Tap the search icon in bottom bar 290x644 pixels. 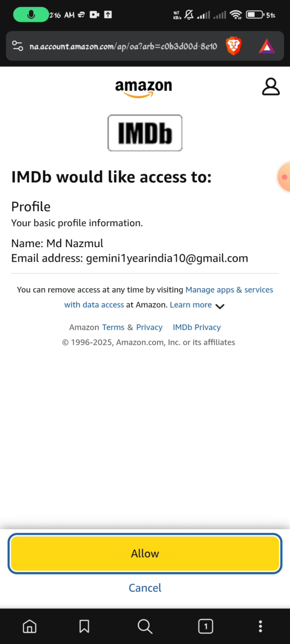[x=145, y=626]
